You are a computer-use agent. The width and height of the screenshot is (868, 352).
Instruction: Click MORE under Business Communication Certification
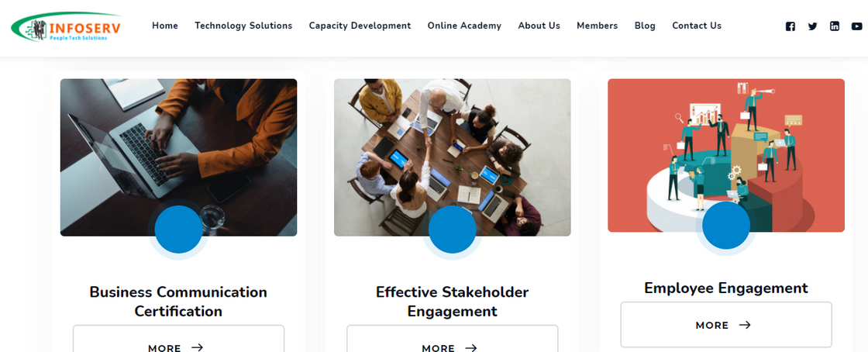[178, 346]
